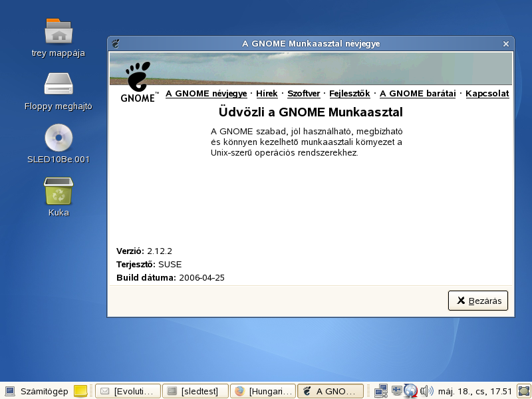Switch to the sledtest taskbar window
The height and width of the screenshot is (399, 532).
point(195,391)
